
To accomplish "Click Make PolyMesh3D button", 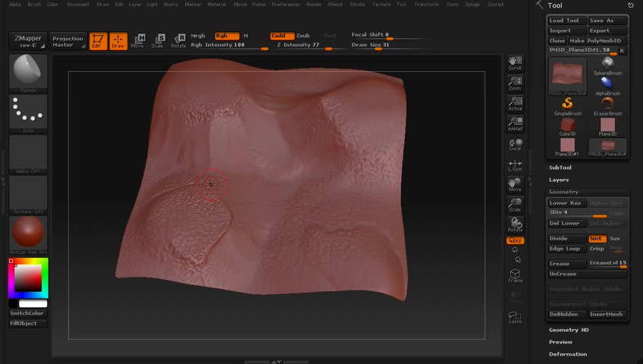I will (x=597, y=41).
